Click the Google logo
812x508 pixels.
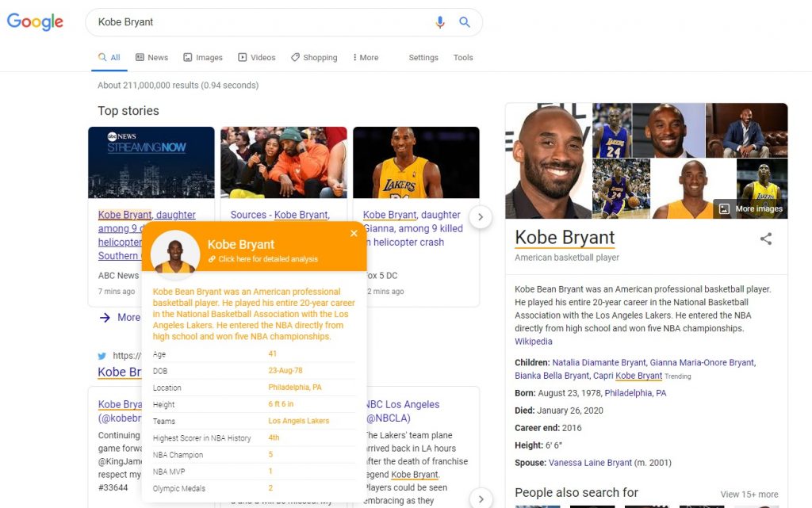click(x=35, y=21)
